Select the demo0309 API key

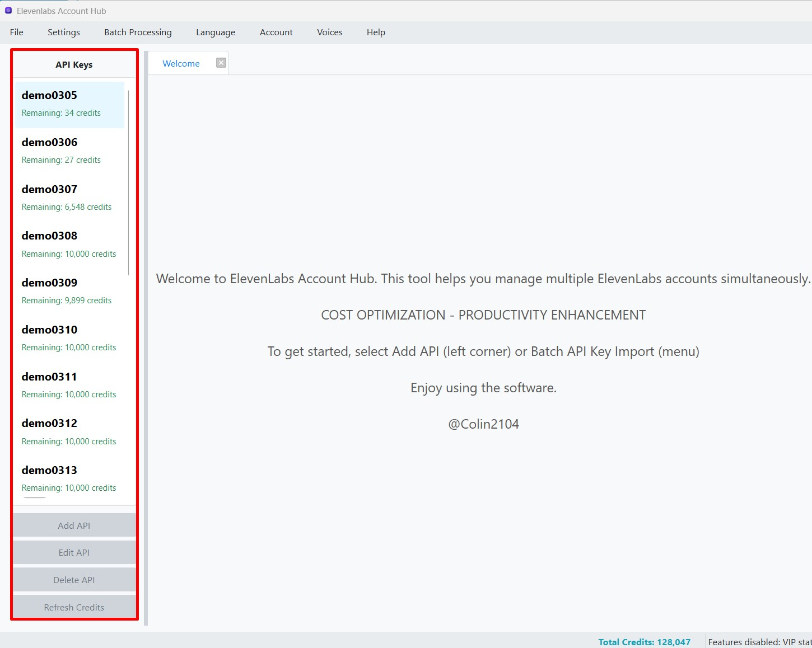(69, 292)
